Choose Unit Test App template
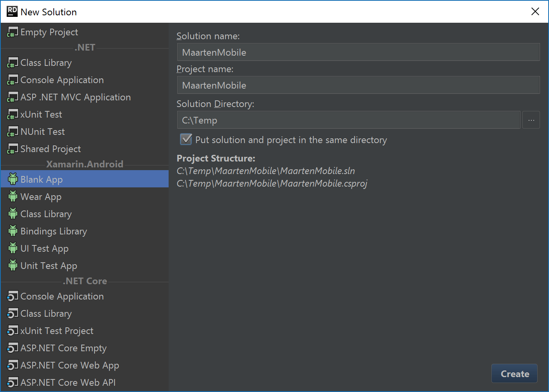The height and width of the screenshot is (392, 549). [85, 265]
